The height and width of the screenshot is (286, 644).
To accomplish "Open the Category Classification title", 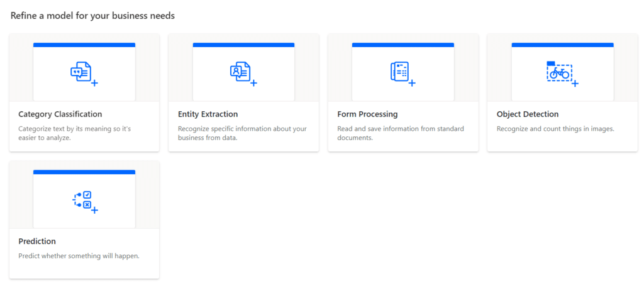I will [60, 114].
